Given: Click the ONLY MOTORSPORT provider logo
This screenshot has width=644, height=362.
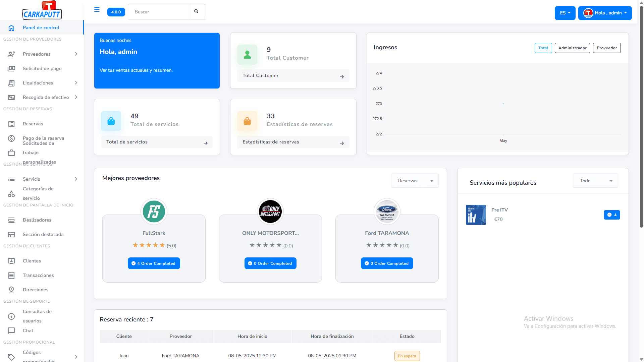Looking at the screenshot, I should click(270, 212).
